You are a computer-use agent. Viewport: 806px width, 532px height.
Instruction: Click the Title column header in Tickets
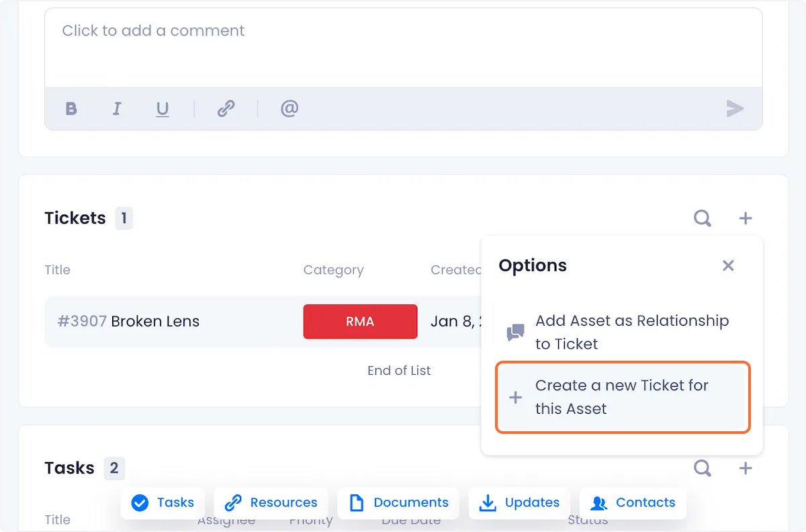click(57, 269)
